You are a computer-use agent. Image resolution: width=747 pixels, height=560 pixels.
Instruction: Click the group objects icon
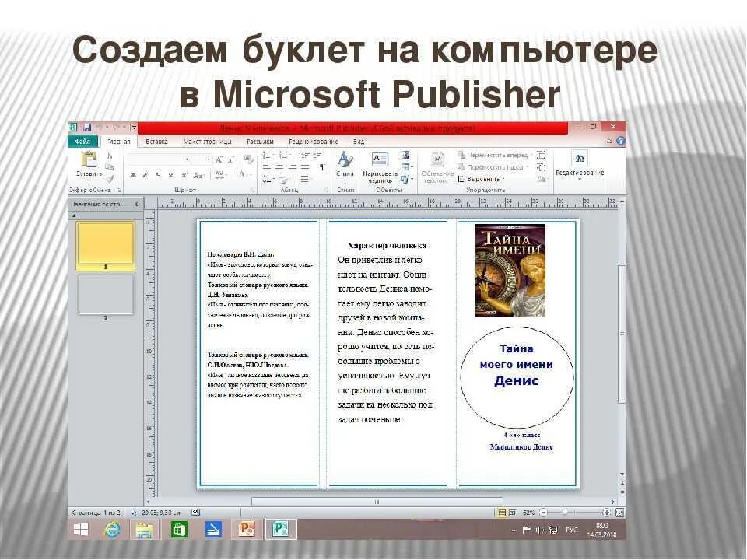(542, 155)
